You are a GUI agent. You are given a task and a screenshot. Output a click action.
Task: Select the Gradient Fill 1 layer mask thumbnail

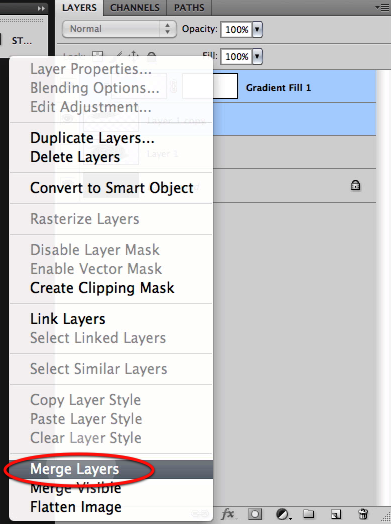click(x=210, y=86)
